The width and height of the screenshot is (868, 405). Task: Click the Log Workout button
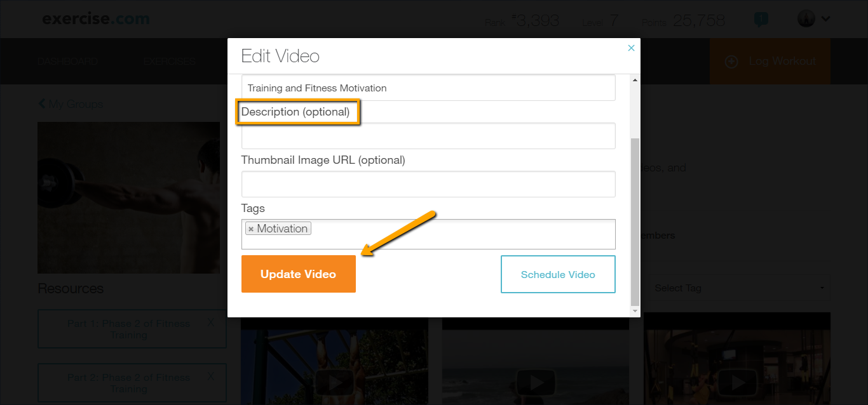pos(770,62)
